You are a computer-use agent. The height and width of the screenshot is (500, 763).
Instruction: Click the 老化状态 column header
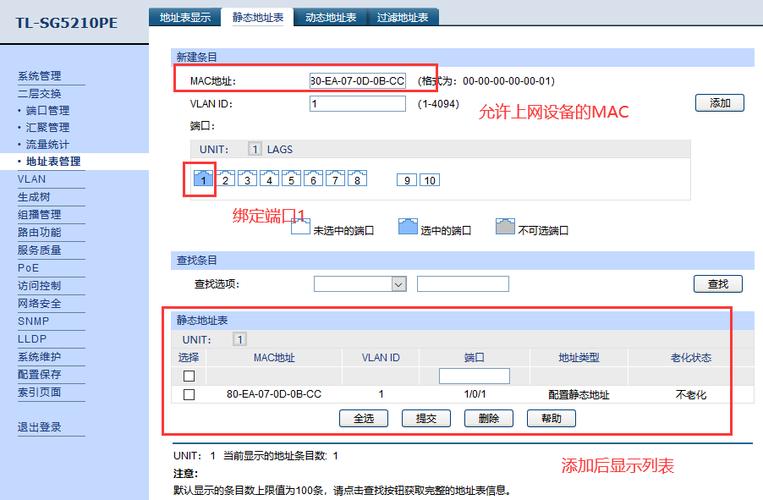tap(691, 357)
